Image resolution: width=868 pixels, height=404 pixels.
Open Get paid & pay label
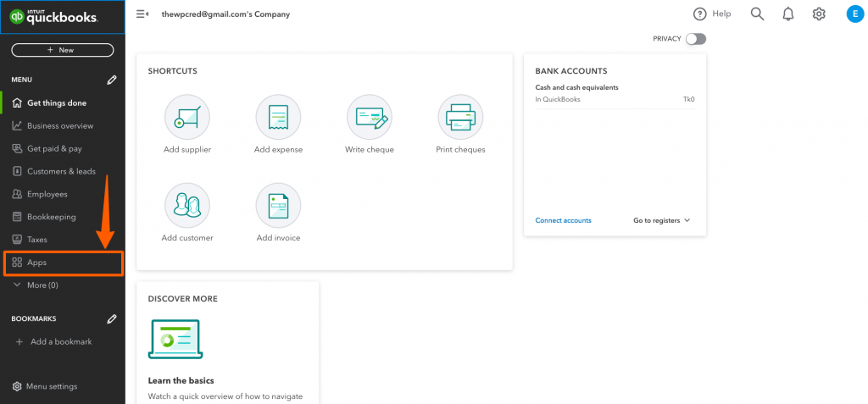point(54,148)
